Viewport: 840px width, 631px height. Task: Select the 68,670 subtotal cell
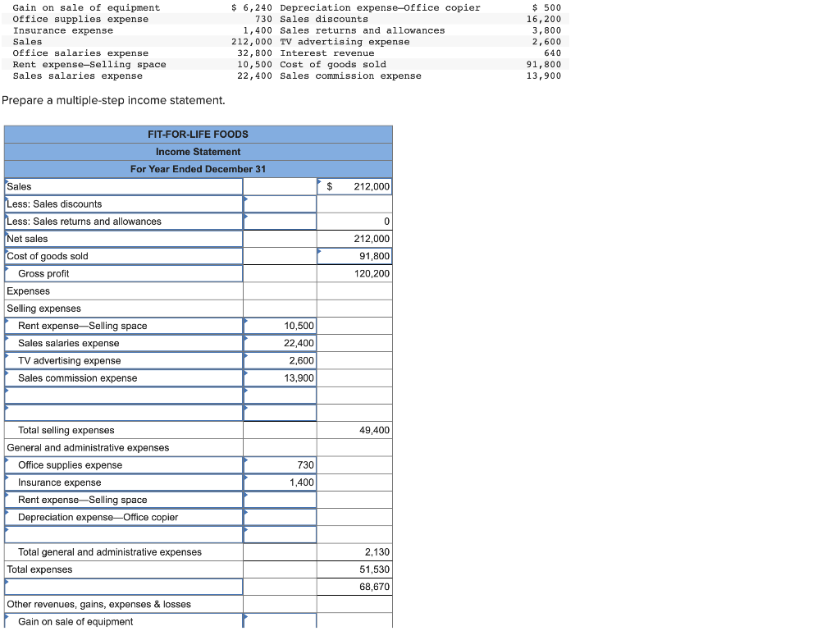click(x=354, y=586)
